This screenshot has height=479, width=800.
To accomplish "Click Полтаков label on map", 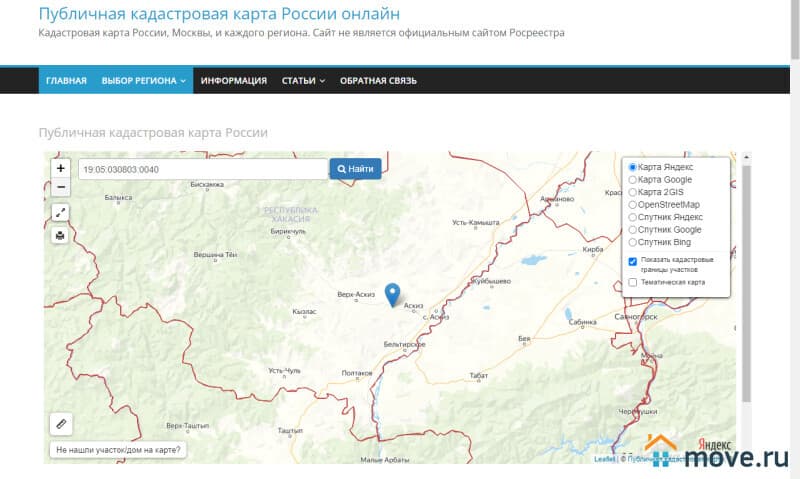I will click(x=357, y=373).
